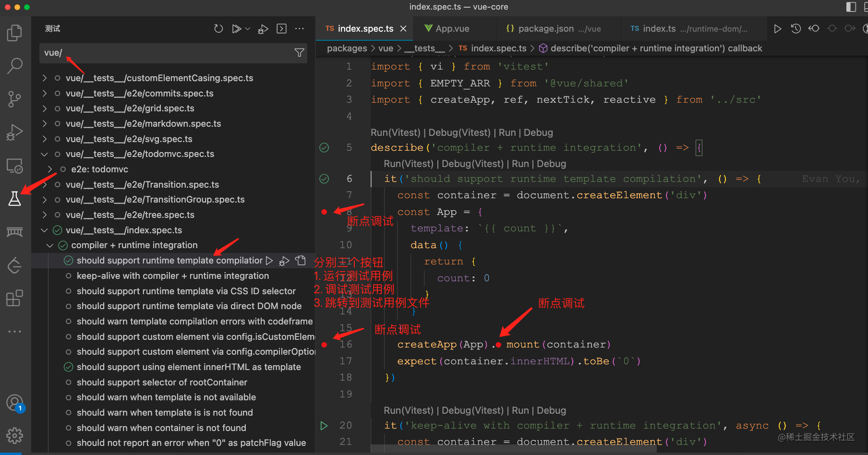Collapse e2e/todomvc.spec.ts test file
This screenshot has width=868, height=455.
(45, 154)
